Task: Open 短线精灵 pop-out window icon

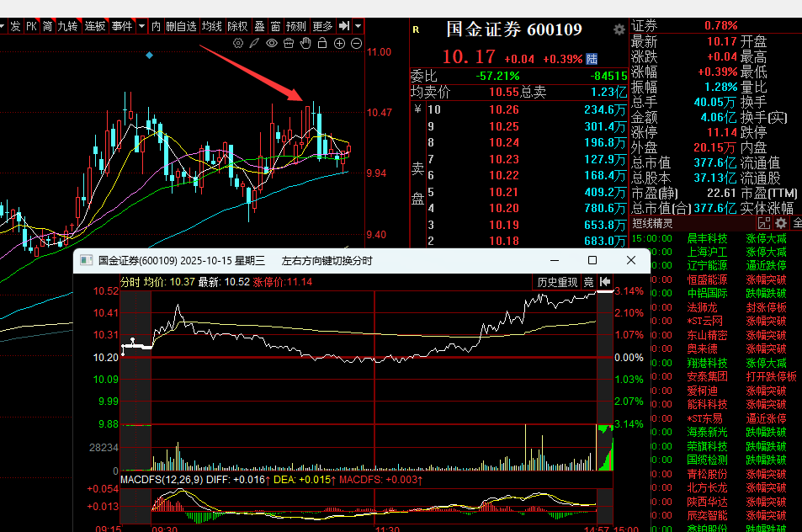Action: [764, 223]
